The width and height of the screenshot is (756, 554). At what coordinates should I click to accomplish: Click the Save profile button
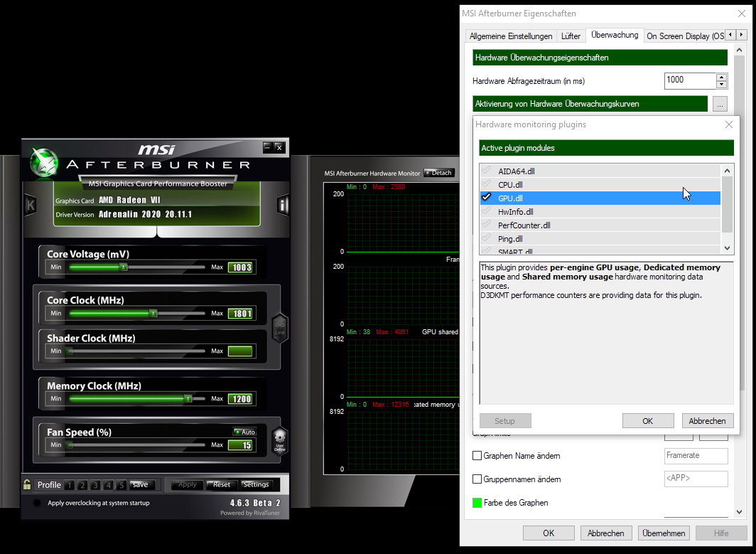(x=141, y=484)
